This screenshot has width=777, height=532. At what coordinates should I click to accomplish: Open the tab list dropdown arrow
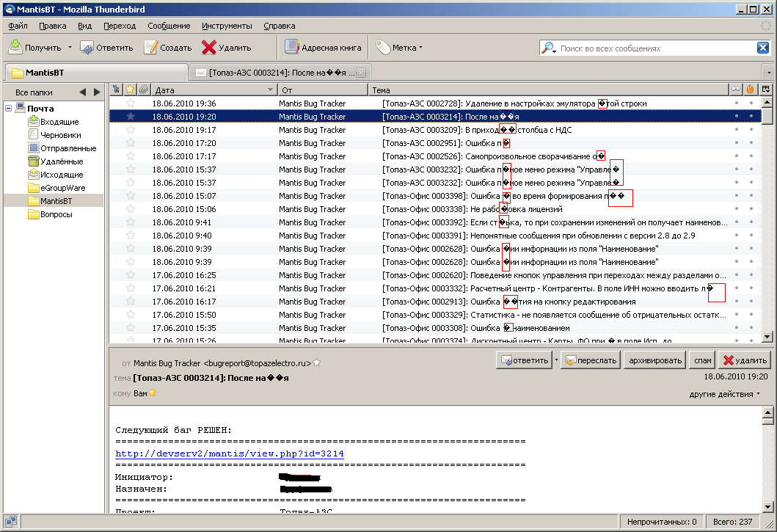769,73
